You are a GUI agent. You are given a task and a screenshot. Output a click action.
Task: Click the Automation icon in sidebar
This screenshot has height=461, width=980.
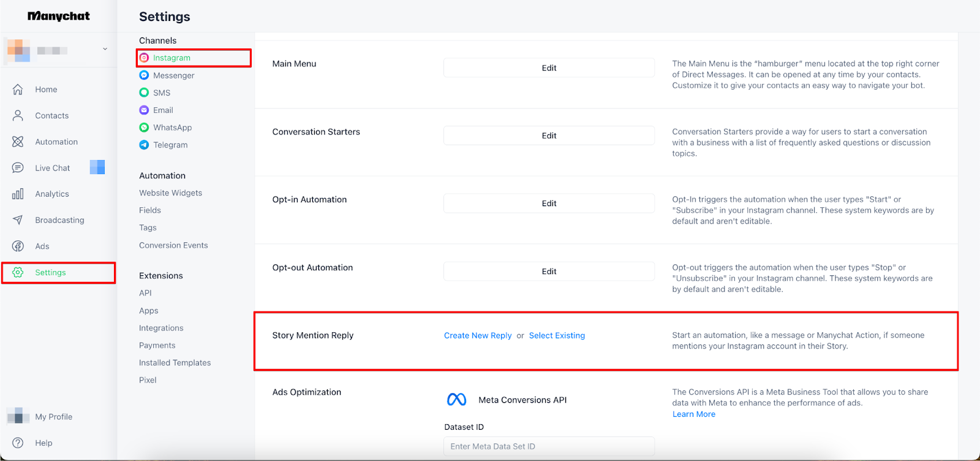click(18, 142)
